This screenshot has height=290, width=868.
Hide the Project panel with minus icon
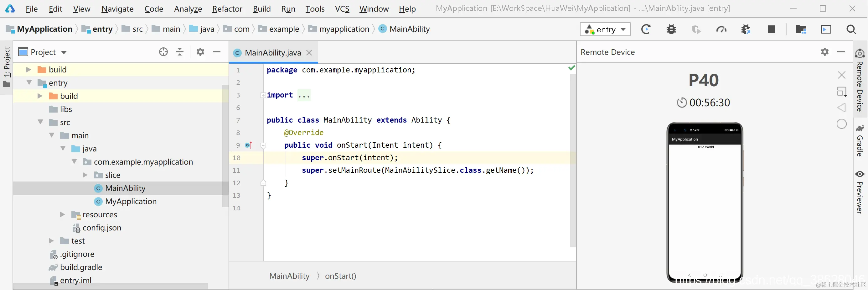pyautogui.click(x=217, y=52)
